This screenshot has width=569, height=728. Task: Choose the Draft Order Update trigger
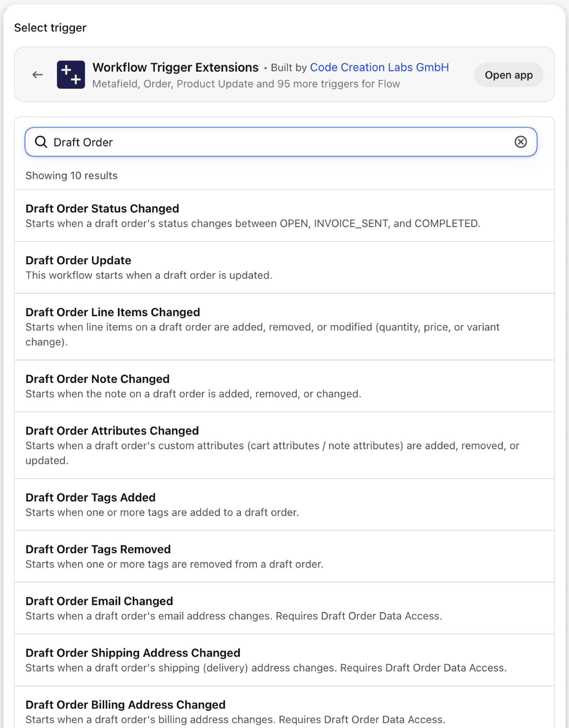pyautogui.click(x=284, y=268)
